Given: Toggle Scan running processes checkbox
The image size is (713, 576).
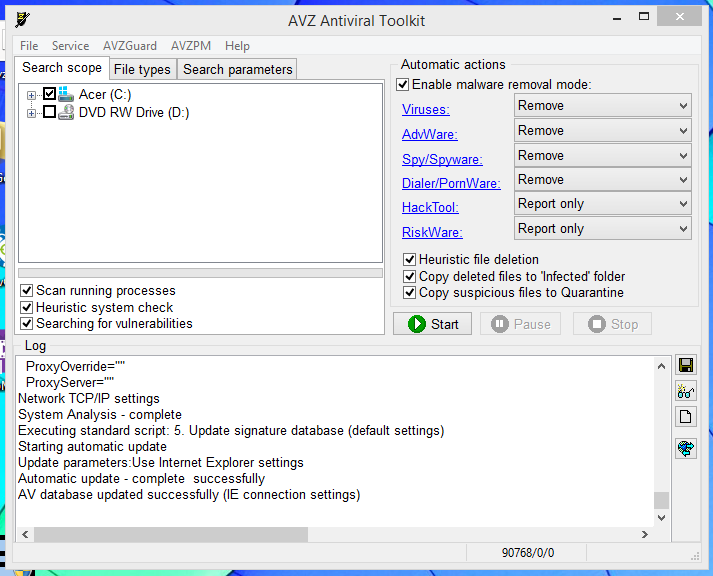Looking at the screenshot, I should coord(27,291).
